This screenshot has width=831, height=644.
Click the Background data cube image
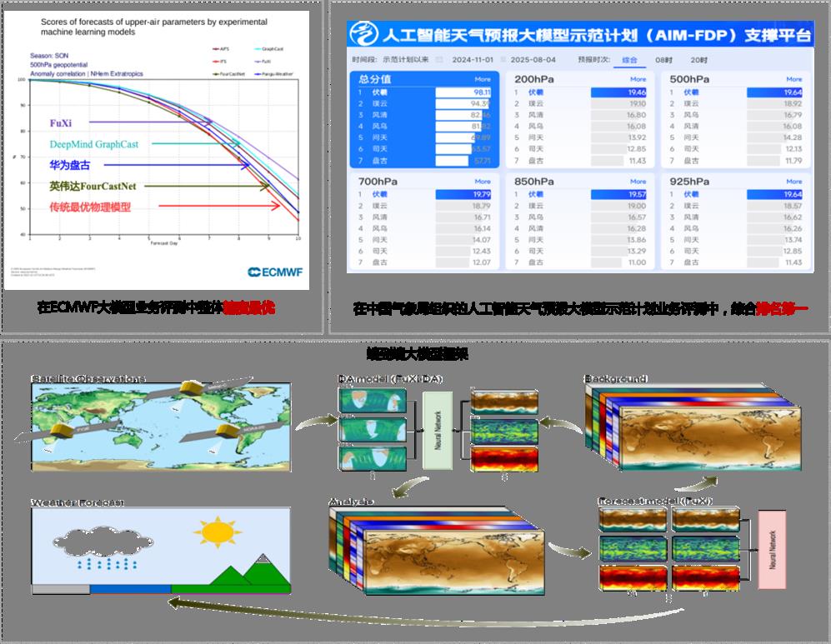click(693, 428)
